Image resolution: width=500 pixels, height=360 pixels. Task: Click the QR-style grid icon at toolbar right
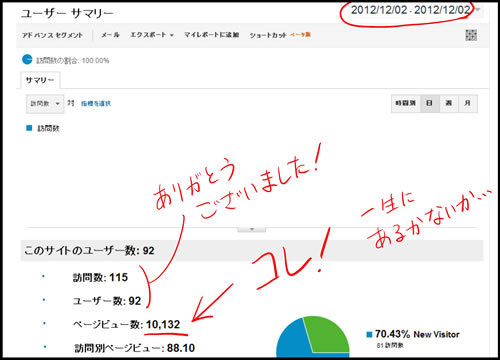point(471,35)
